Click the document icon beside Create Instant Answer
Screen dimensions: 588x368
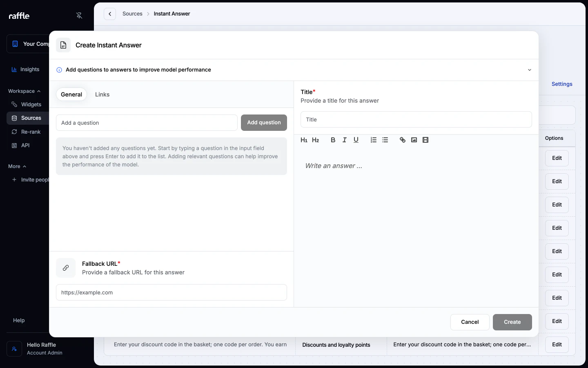click(63, 45)
